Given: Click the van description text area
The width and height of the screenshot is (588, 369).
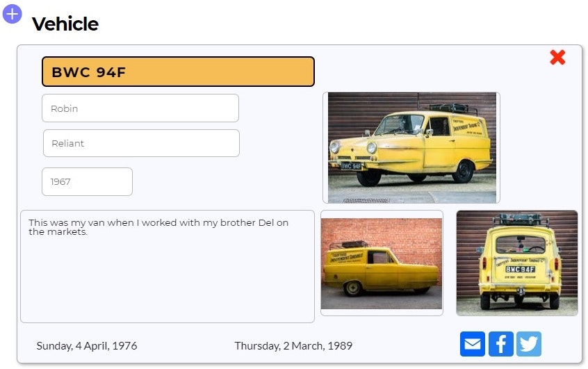Looking at the screenshot, I should click(x=168, y=266).
